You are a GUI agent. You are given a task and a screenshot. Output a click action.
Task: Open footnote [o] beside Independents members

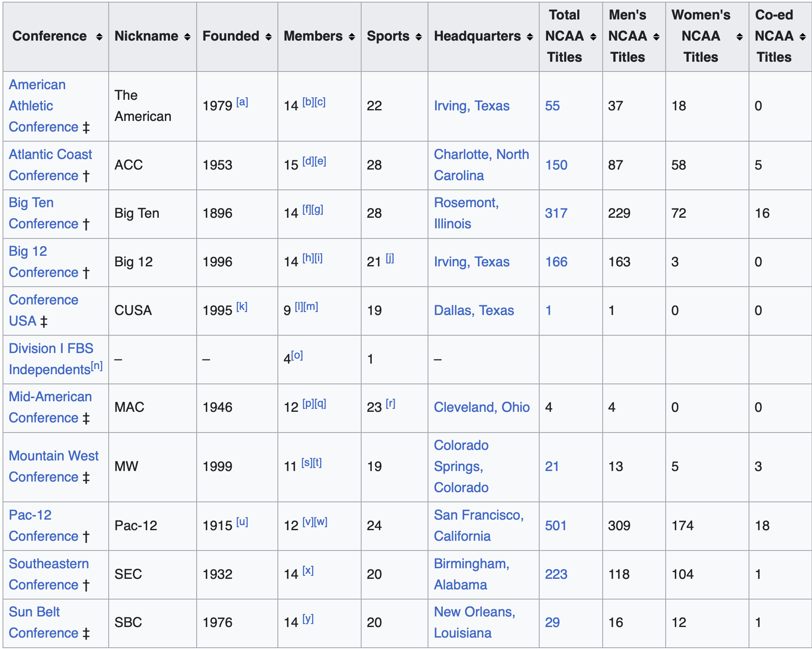click(x=297, y=355)
